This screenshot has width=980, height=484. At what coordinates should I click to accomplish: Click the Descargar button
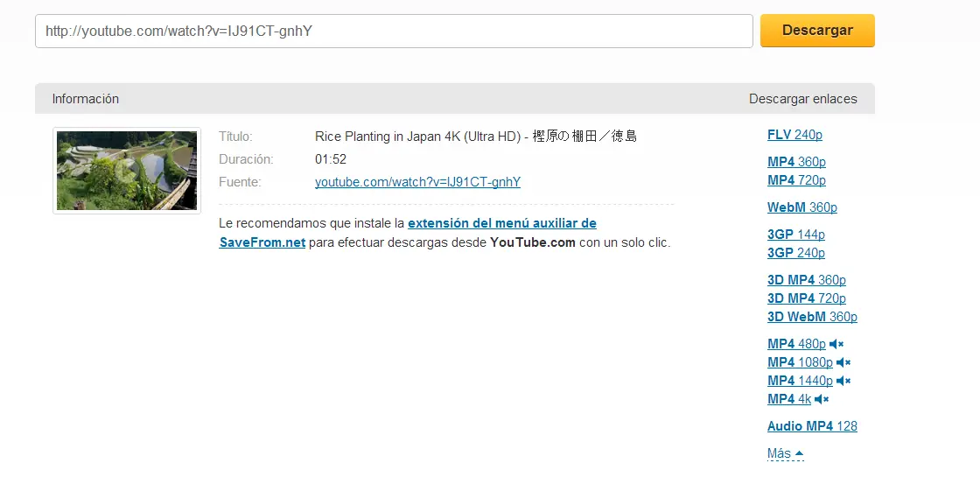817,31
